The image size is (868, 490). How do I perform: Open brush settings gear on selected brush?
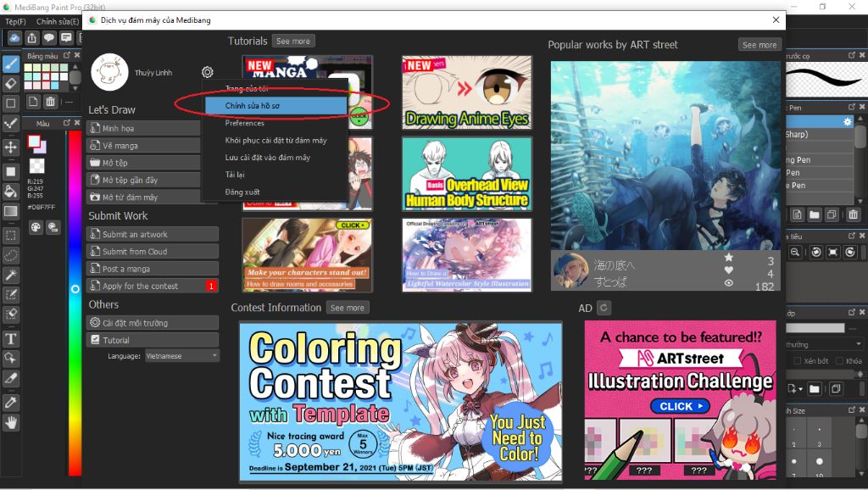coord(848,121)
